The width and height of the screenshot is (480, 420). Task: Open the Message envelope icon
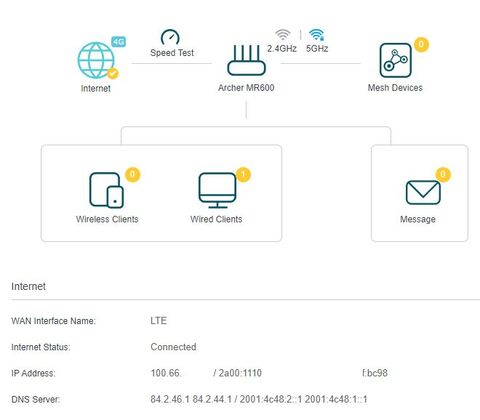click(x=423, y=192)
